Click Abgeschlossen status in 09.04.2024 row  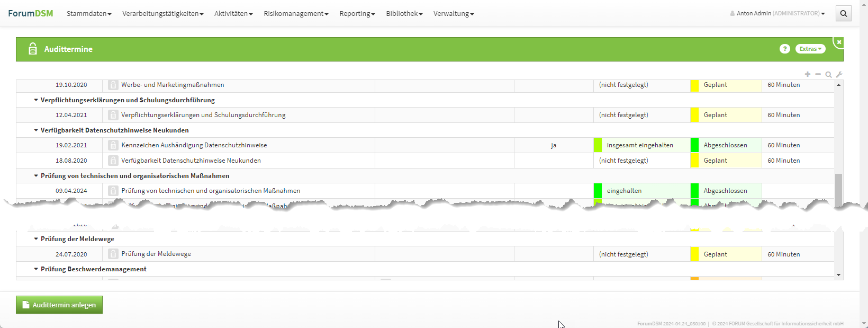[x=726, y=191]
